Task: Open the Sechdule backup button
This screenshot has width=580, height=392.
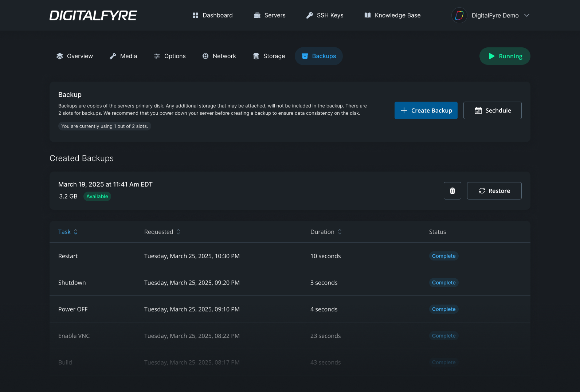Action: 493,110
